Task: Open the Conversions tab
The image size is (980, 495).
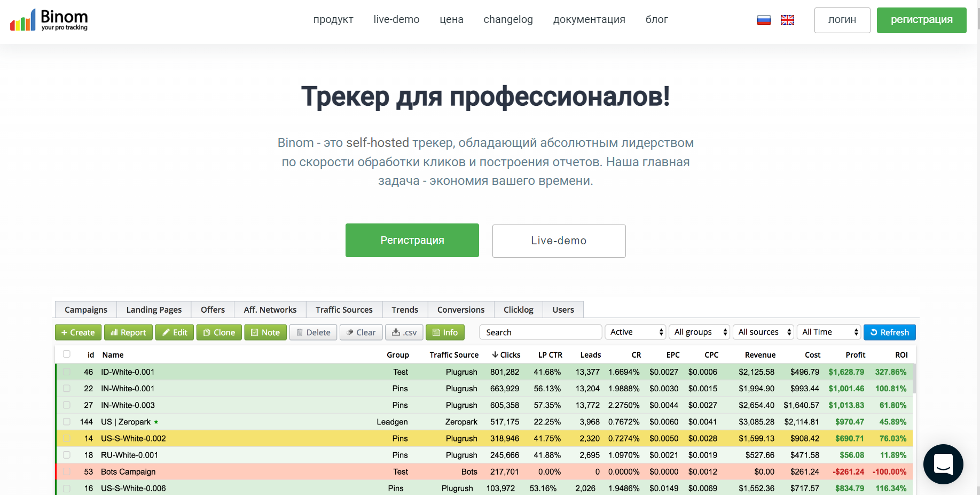Action: 461,310
